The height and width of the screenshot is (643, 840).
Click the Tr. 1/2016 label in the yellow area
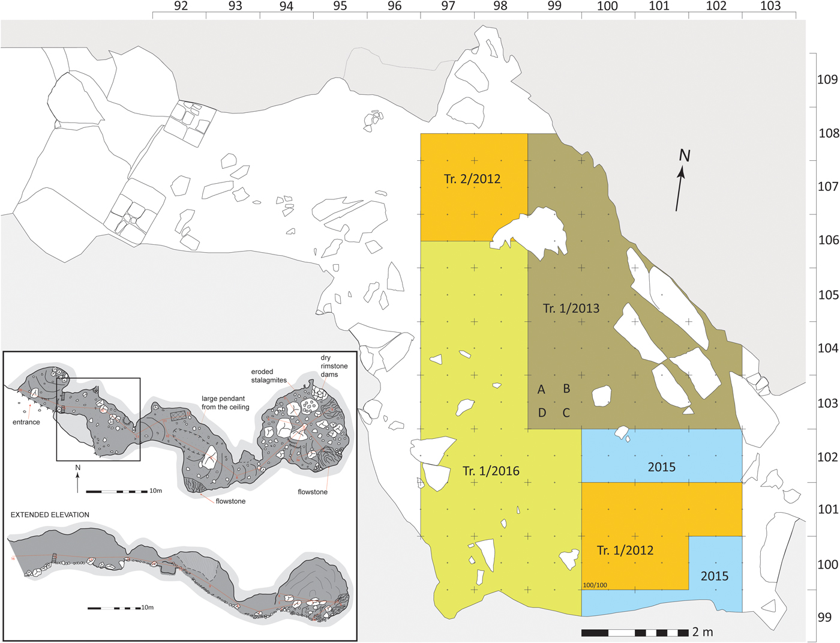point(491,471)
